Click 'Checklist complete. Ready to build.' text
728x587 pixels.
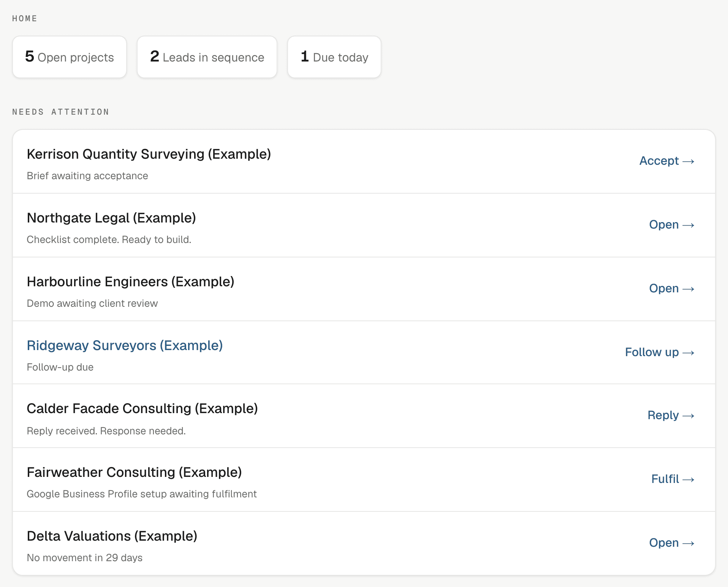point(109,240)
